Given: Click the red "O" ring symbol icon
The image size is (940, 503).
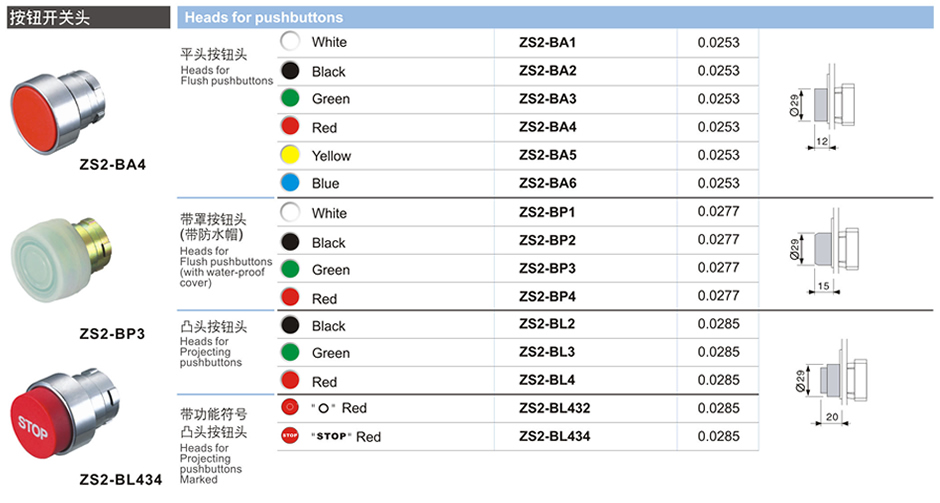Looking at the screenshot, I should pos(290,407).
